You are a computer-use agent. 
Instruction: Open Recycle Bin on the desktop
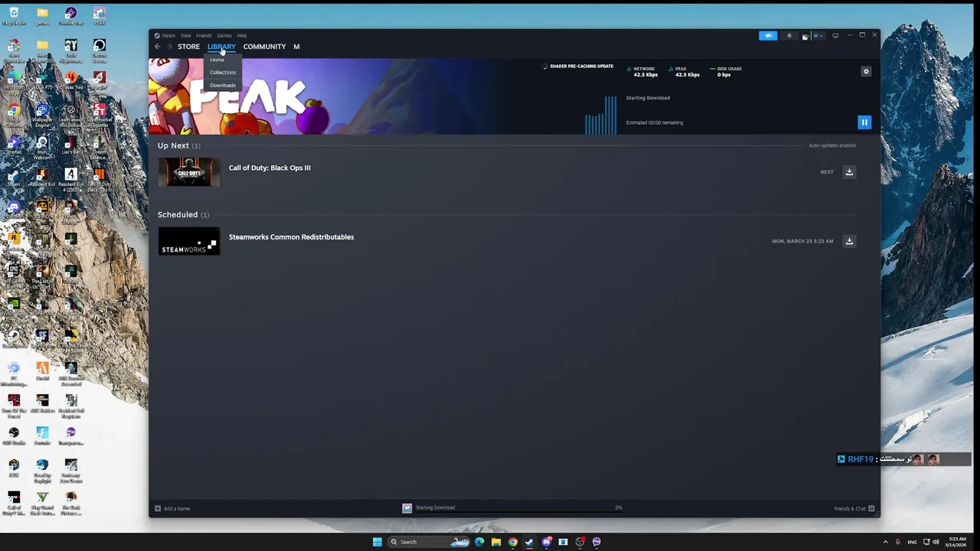click(x=14, y=16)
